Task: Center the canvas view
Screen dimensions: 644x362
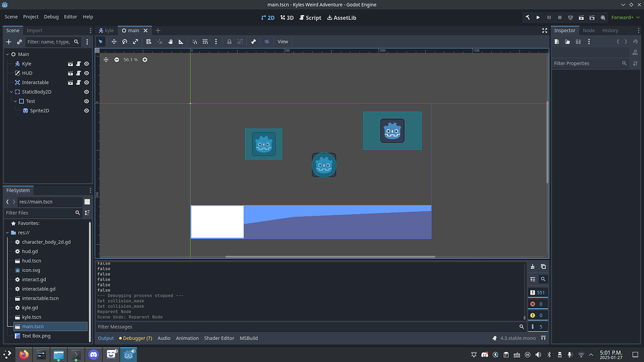Action: [x=106, y=60]
